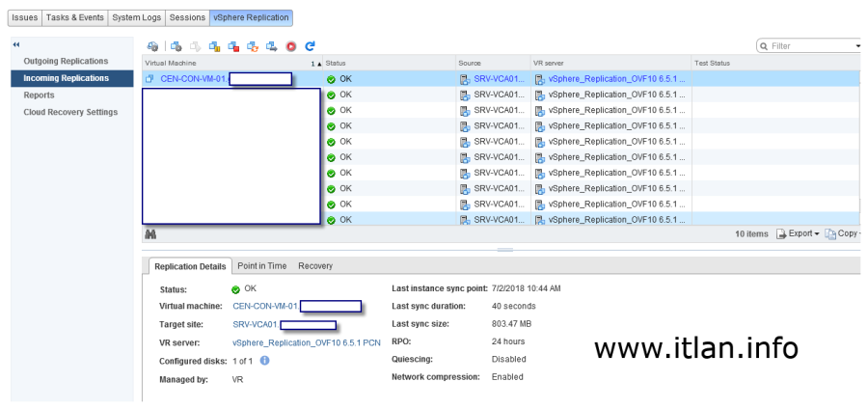Click the vSphere_Replication_OVF10 VR server link in details
The height and width of the screenshot is (409, 868).
(306, 342)
